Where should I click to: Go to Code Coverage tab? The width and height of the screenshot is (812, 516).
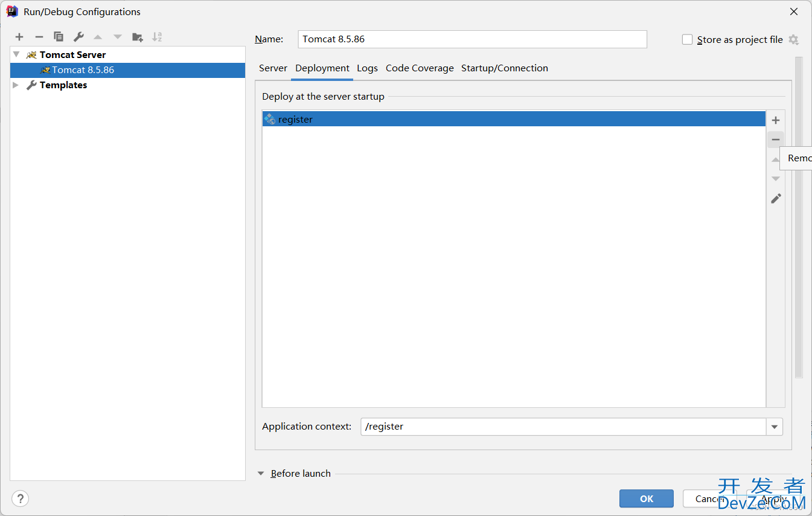click(x=420, y=68)
